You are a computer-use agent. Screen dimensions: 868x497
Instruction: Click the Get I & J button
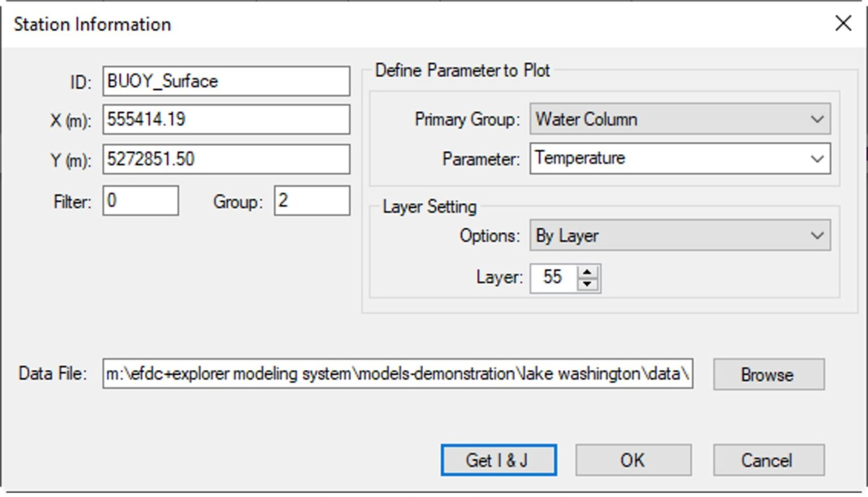point(498,460)
